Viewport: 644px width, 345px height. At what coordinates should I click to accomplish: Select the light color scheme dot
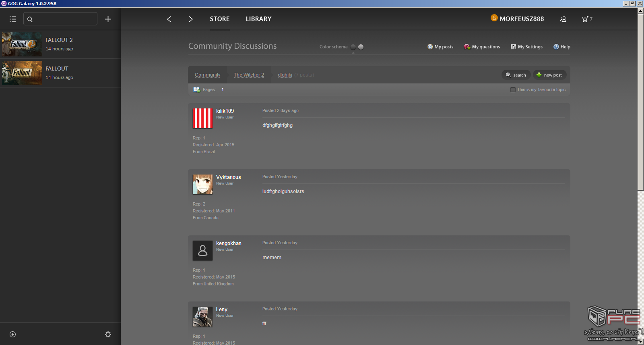[x=361, y=47]
